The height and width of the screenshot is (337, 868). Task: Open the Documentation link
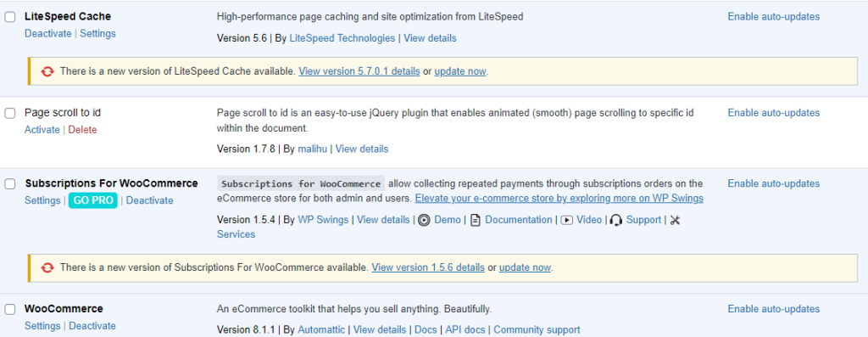519,220
